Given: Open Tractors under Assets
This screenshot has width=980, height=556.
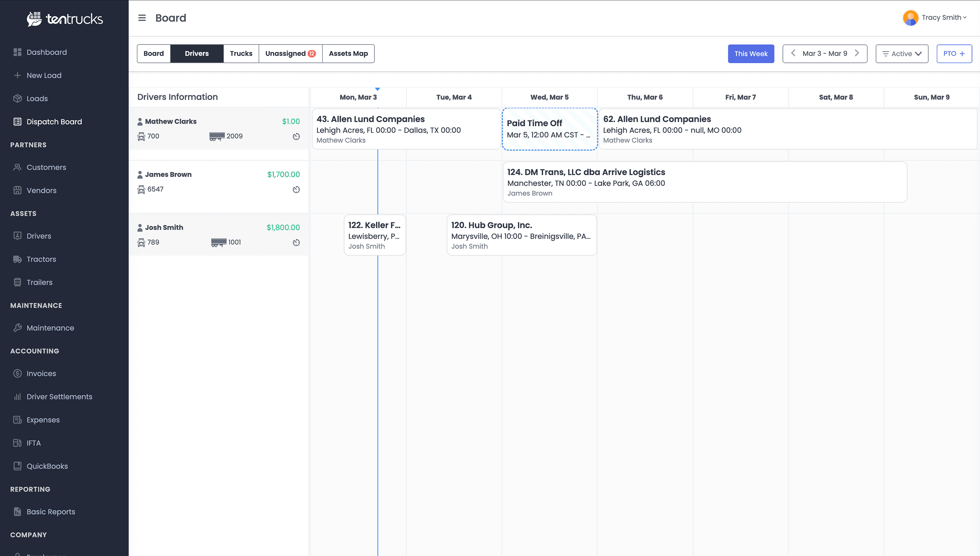Looking at the screenshot, I should (41, 259).
